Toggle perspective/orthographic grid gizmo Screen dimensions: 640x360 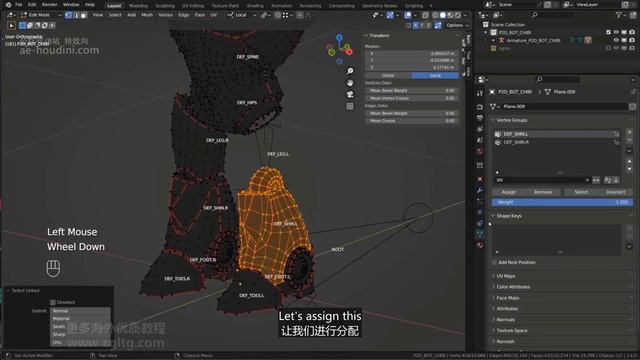(350, 106)
